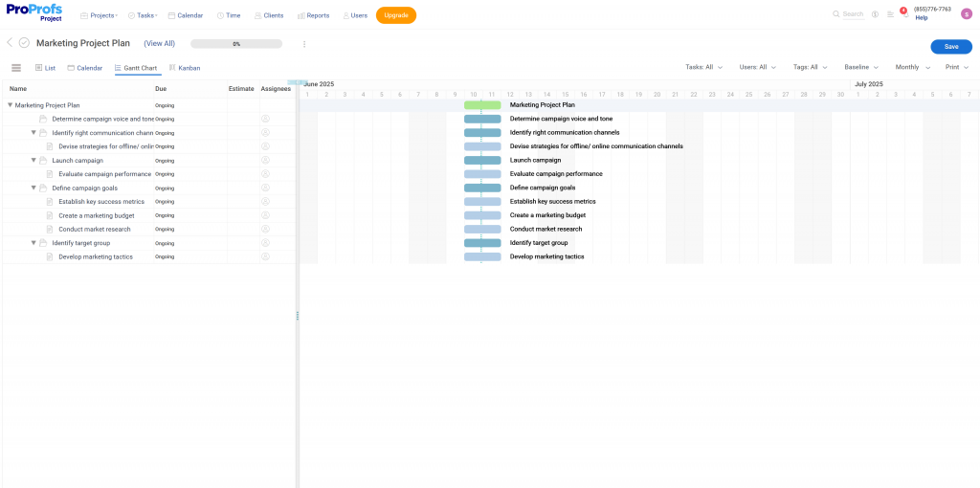Screen dimensions: 980x488
Task: Collapse Identify right communication channels group
Action: pos(33,132)
